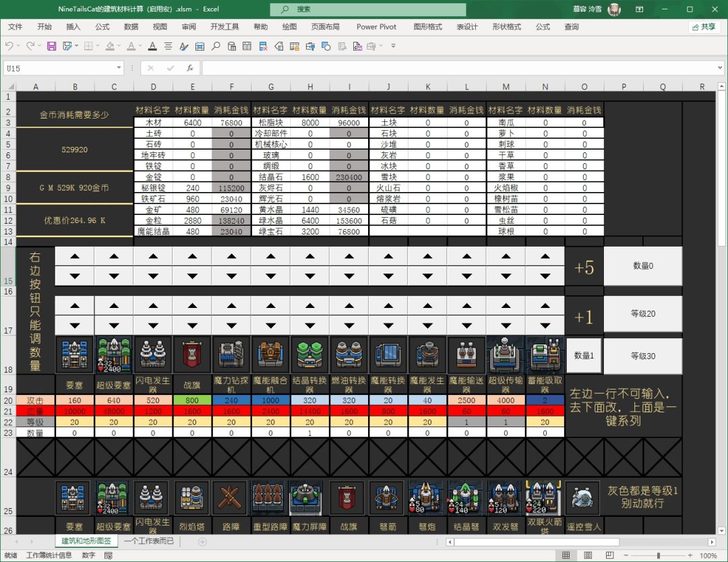
Task: Expand the formula bar with chevron
Action: point(720,68)
